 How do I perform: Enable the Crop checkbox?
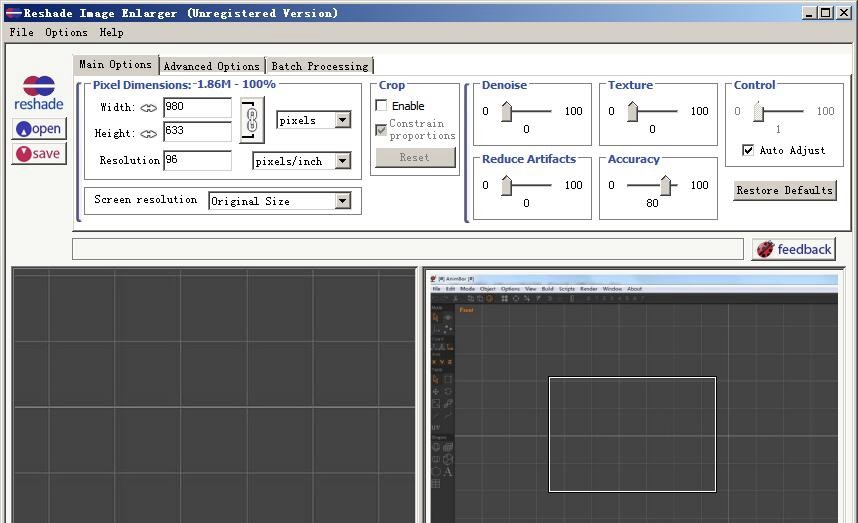point(381,105)
